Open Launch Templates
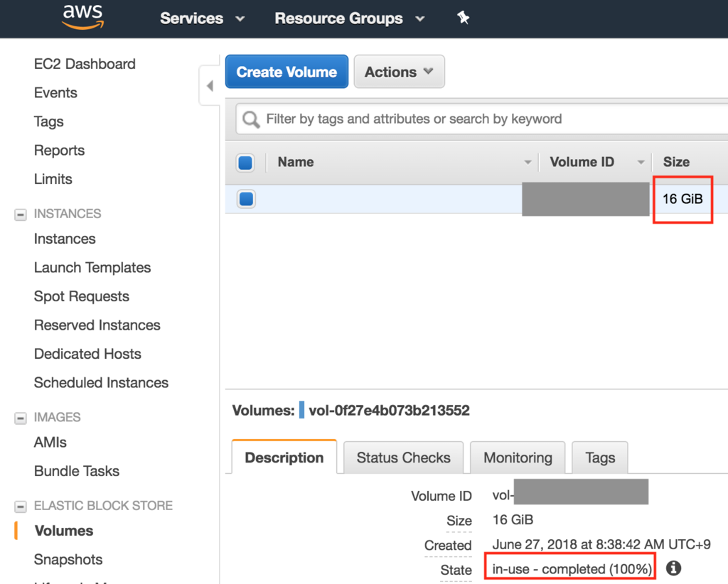Viewport: 728px width, 584px height. point(92,268)
